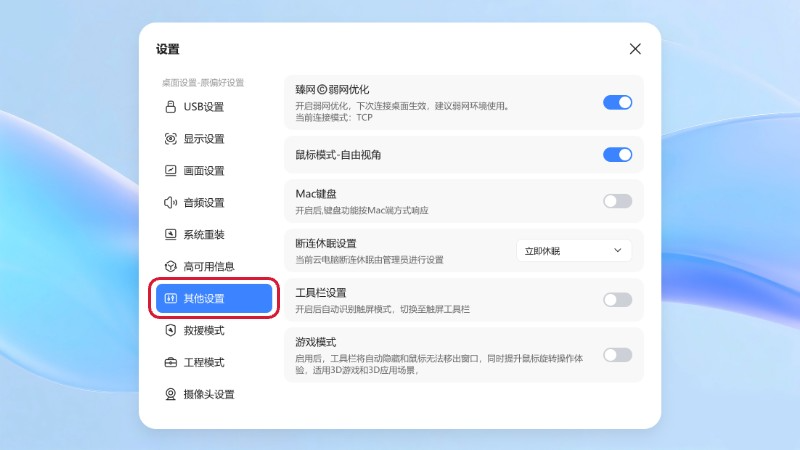Select 画面设置 in the sidebar

pyautogui.click(x=214, y=170)
